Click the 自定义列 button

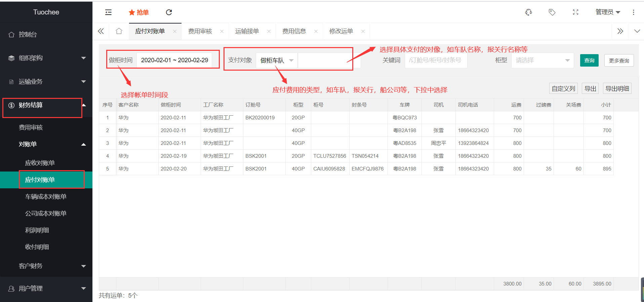564,88
